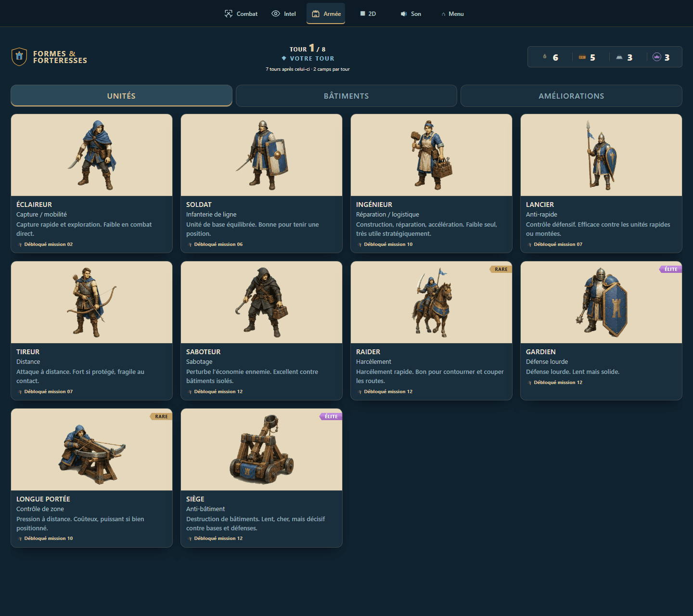Select the Armée tab in top bar

pyautogui.click(x=326, y=14)
